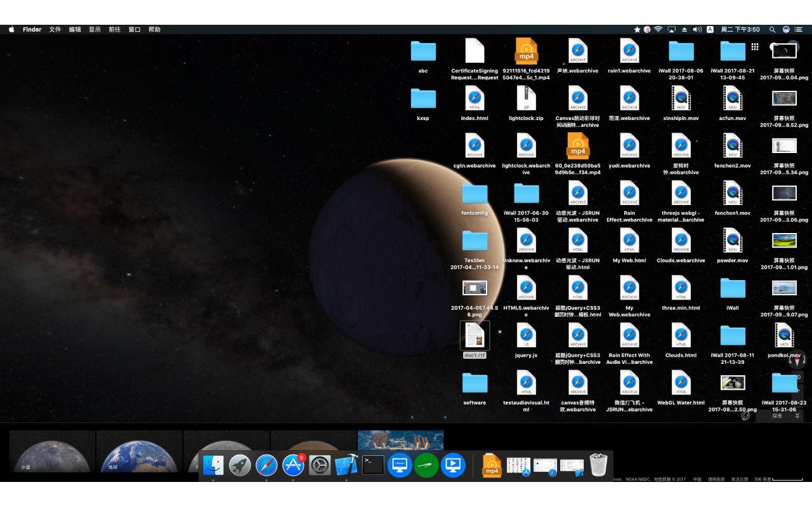
Task: Open Spotlight search in the menu bar
Action: [772, 29]
